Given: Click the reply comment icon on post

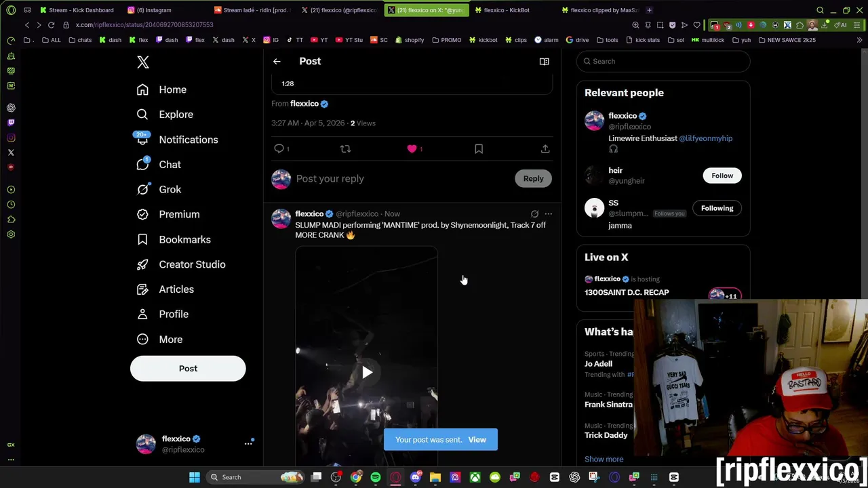Looking at the screenshot, I should click(x=279, y=148).
